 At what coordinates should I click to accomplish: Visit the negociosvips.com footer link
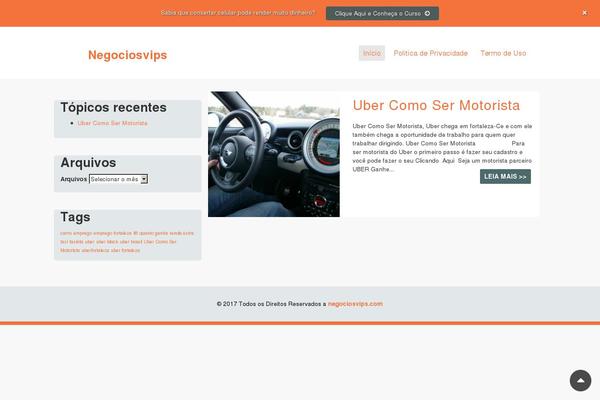tap(355, 304)
